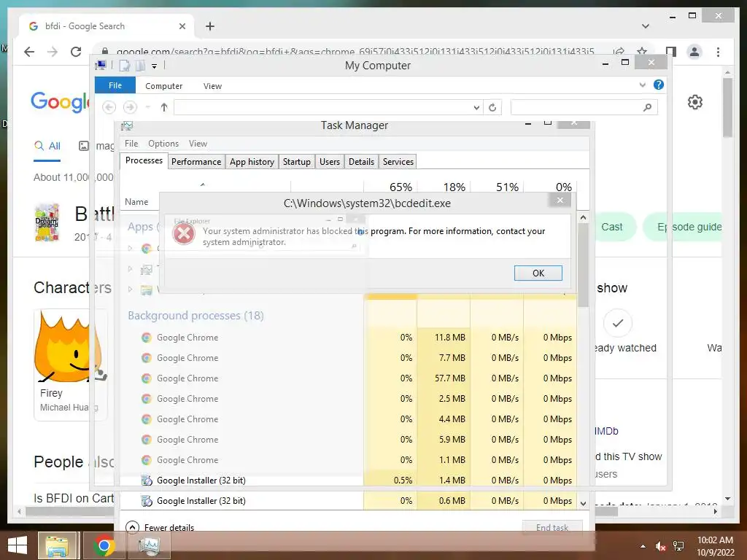Open Chrome's tab search dropdown arrow
Screen dimensions: 747x560
coord(646,26)
